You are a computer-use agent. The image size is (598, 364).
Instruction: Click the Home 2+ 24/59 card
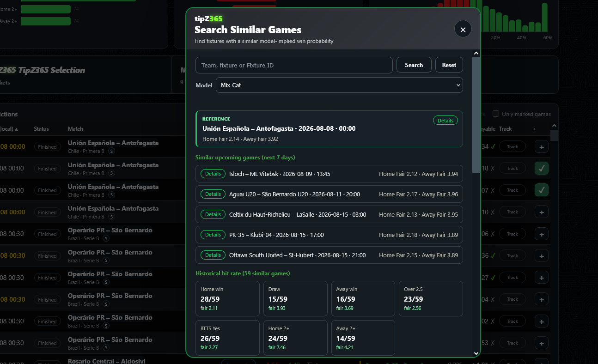[295, 338]
